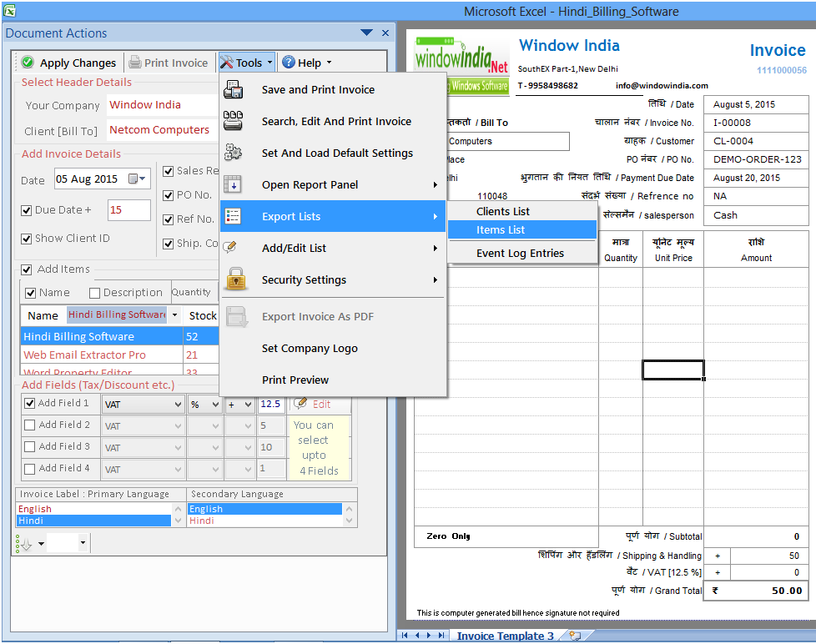The width and height of the screenshot is (816, 644).
Task: Click the Export Lists icon
Action: coord(233,216)
